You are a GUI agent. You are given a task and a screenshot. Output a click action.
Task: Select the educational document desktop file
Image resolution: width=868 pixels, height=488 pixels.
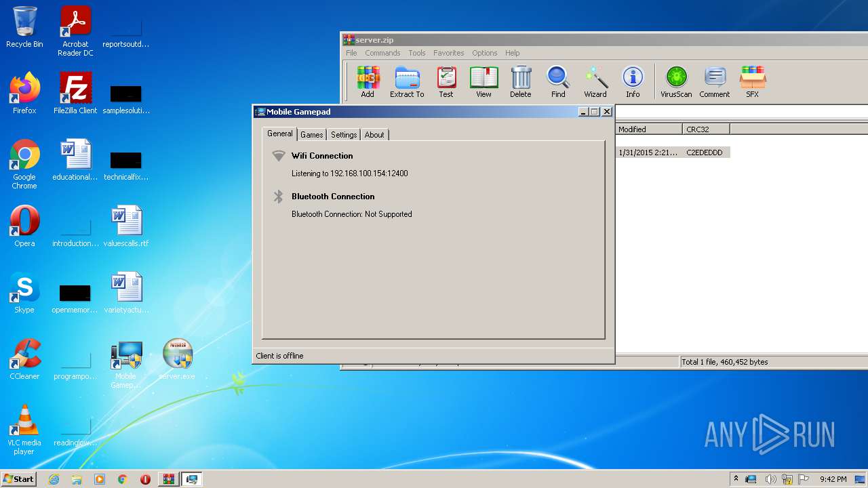point(75,160)
